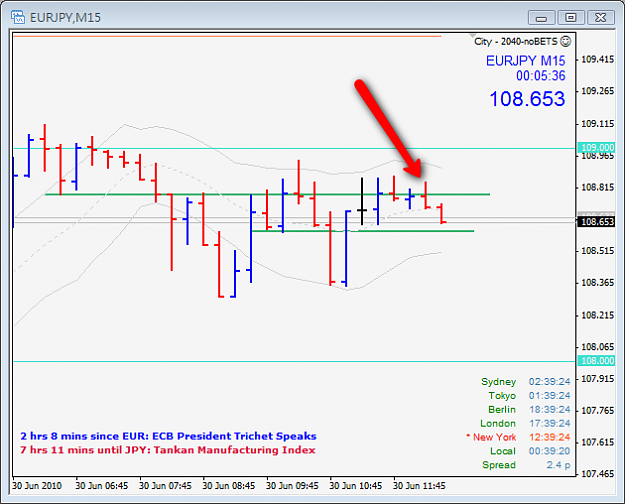The width and height of the screenshot is (625, 504).
Task: Click the Spread value 2.4 p
Action: click(558, 465)
